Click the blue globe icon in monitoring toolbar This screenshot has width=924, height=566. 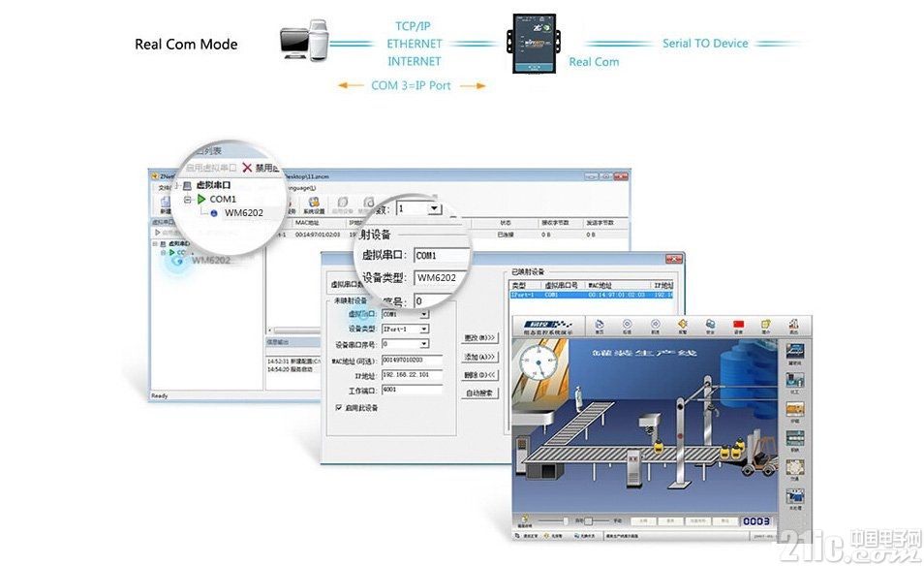(x=710, y=325)
